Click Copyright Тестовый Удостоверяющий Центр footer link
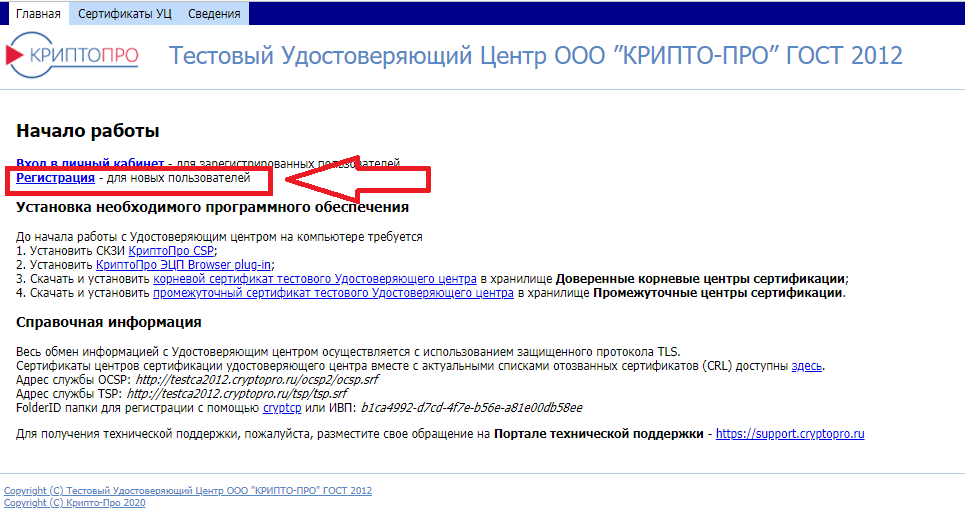Image resolution: width=965 pixels, height=515 pixels. pyautogui.click(x=188, y=491)
